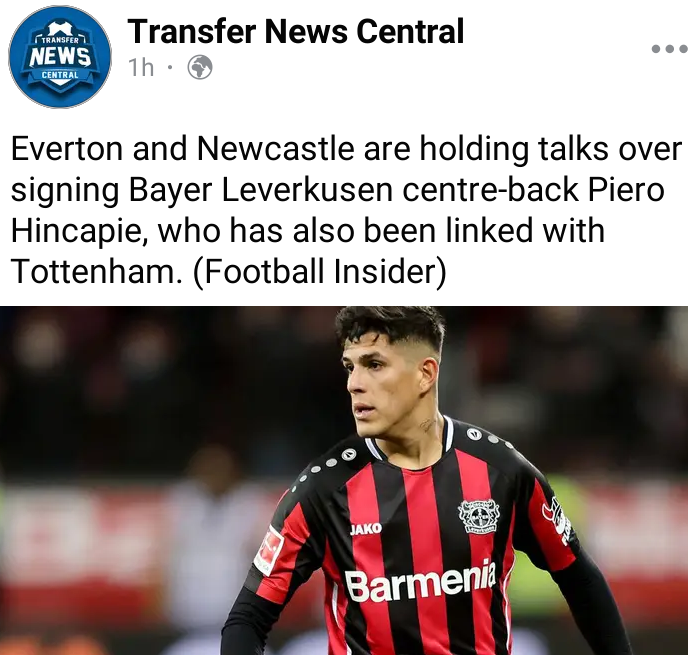
Task: Open the Transfer News Central profile picture
Action: [60, 57]
